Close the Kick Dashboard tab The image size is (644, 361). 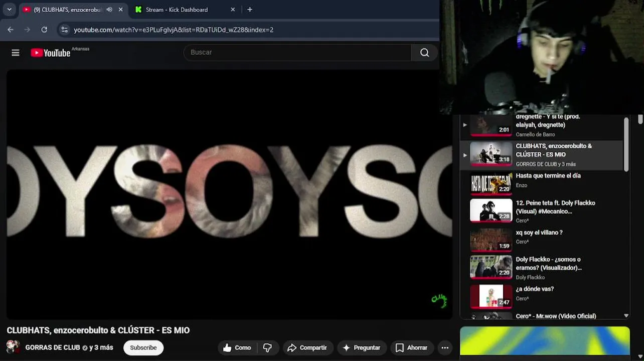point(233,10)
